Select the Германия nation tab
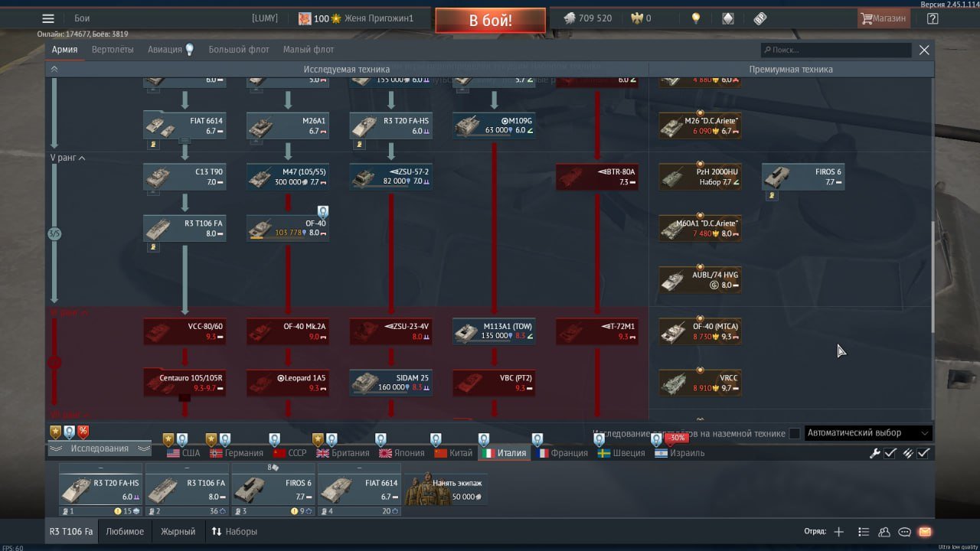 click(237, 453)
